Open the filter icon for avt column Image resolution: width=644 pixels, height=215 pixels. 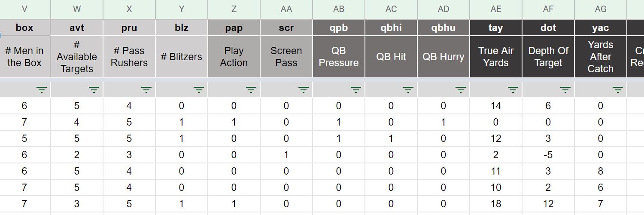[94, 90]
